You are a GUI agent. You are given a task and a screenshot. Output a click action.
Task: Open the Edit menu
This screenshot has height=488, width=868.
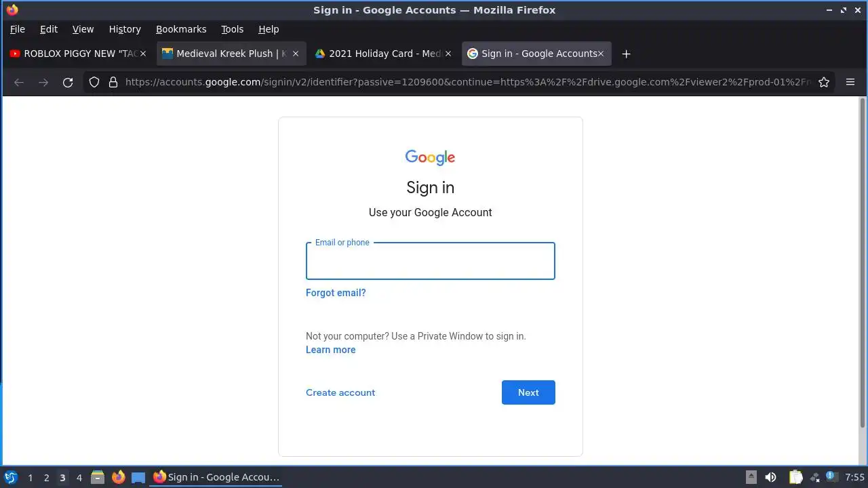point(49,29)
